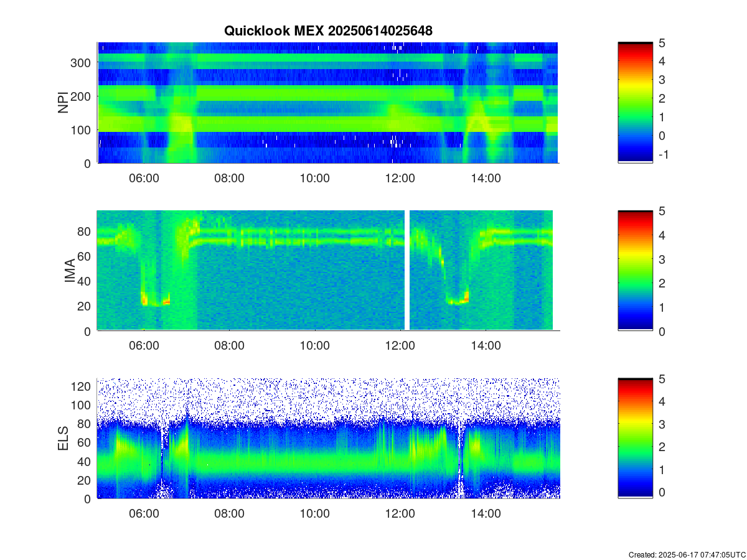Image resolution: width=747 pixels, height=560 pixels.
Task: Select the ELS y-axis label
Action: pyautogui.click(x=63, y=438)
